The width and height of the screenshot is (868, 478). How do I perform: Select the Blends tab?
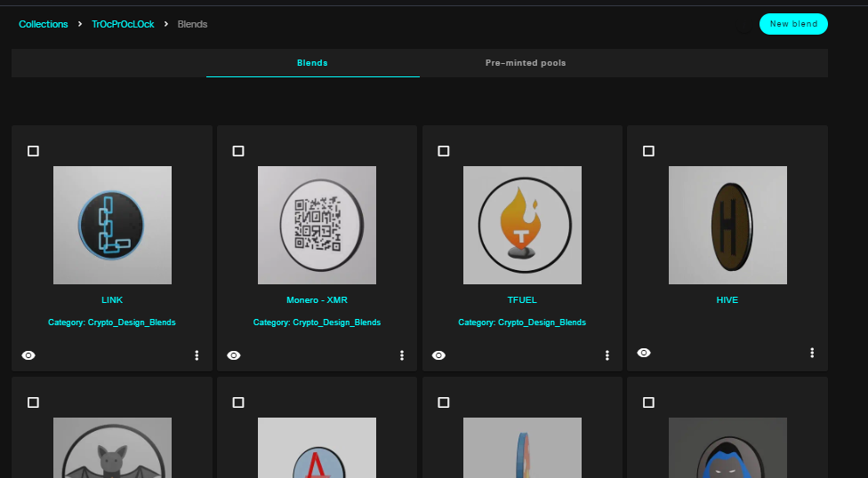click(313, 63)
